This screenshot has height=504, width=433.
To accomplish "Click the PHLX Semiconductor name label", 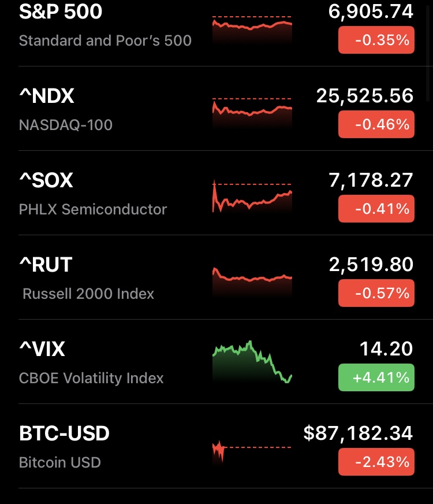I will (93, 209).
